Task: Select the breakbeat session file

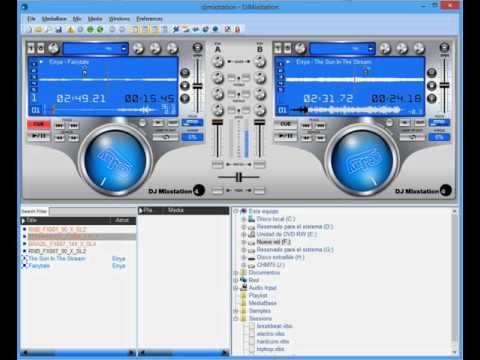Action: (x=275, y=326)
